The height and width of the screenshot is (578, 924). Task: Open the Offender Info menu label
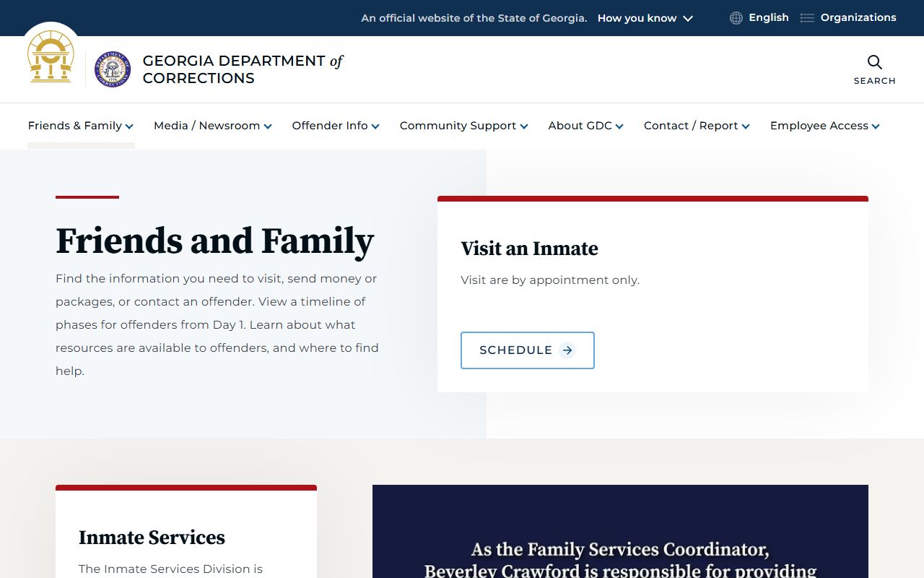coord(330,126)
